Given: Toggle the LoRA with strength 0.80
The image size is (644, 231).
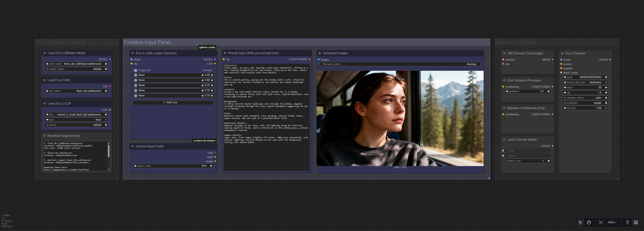Looking at the screenshot, I should click(135, 80).
